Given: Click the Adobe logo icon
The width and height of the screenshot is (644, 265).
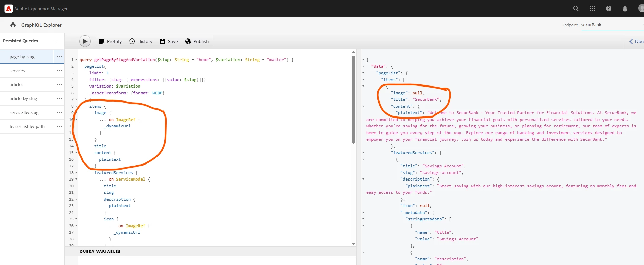Looking at the screenshot, I should [9, 9].
